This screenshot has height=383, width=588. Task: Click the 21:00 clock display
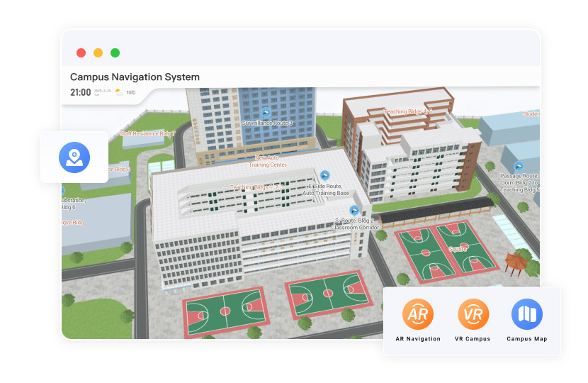pos(80,92)
